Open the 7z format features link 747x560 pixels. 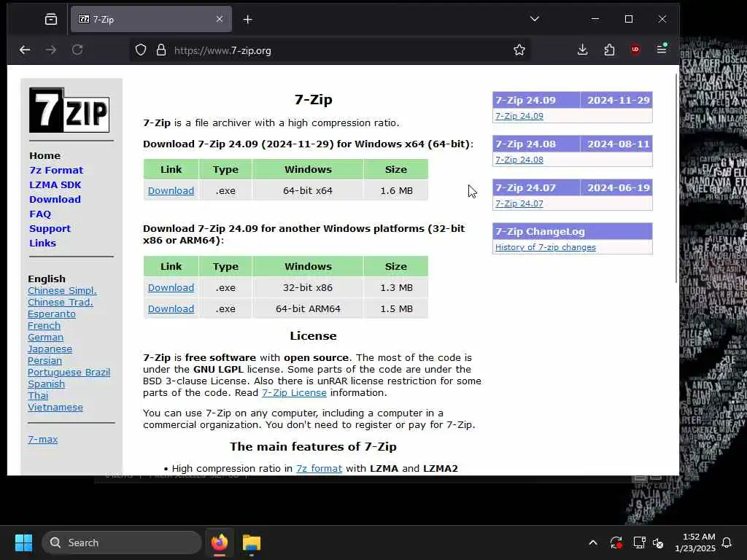click(320, 469)
